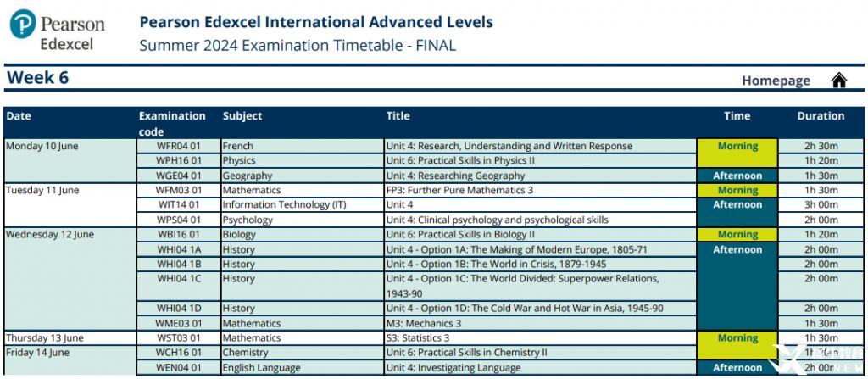Click Unit 6: Practical Skills in Biology II
This screenshot has width=868, height=379.
point(460,234)
